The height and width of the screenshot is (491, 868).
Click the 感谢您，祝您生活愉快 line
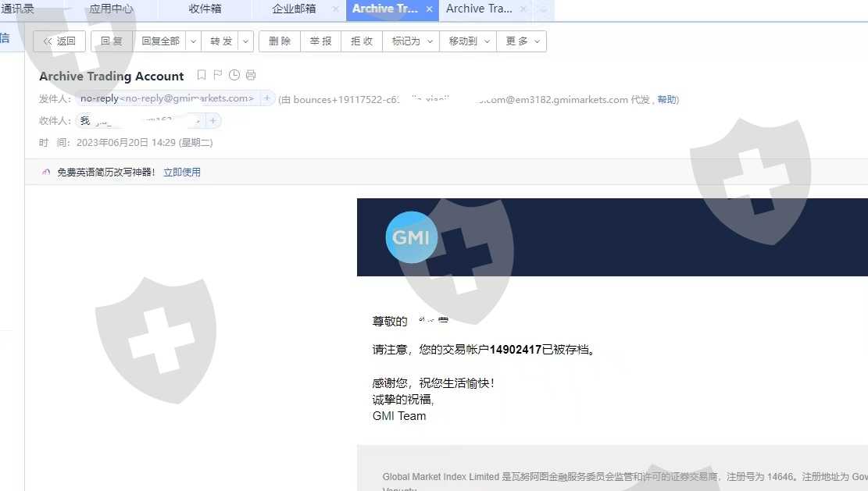[433, 382]
